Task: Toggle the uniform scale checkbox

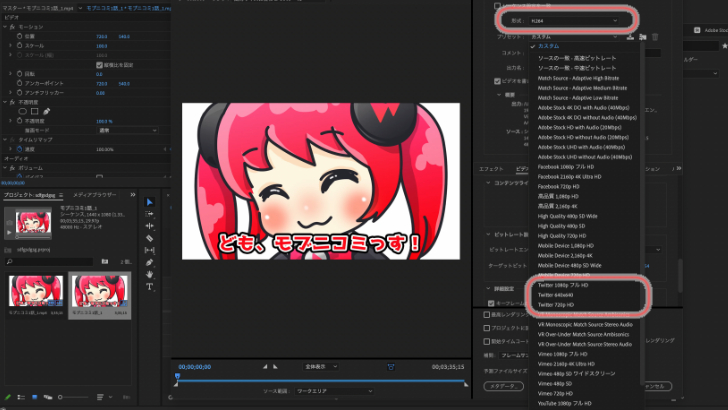Action: click(x=99, y=65)
